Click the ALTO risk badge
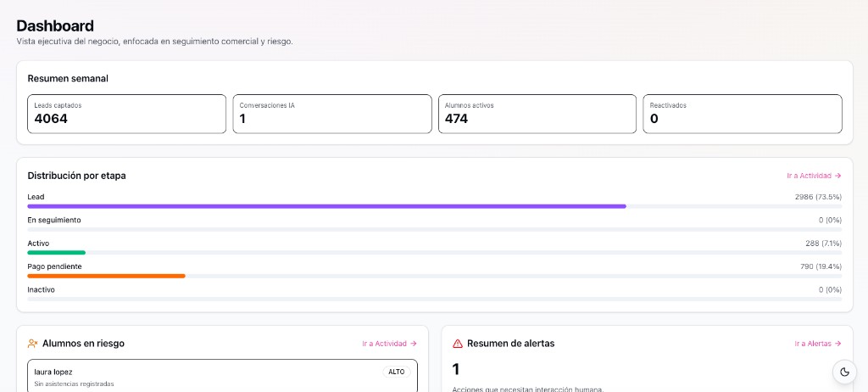The height and width of the screenshot is (392, 868). click(396, 372)
